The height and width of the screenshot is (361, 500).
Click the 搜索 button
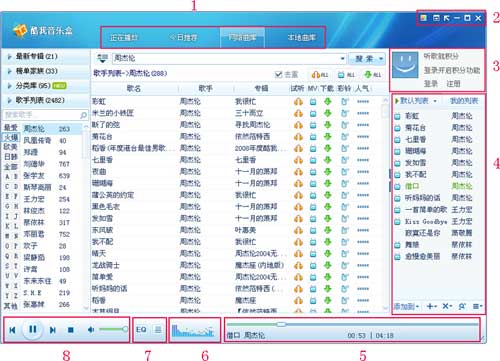(x=363, y=59)
